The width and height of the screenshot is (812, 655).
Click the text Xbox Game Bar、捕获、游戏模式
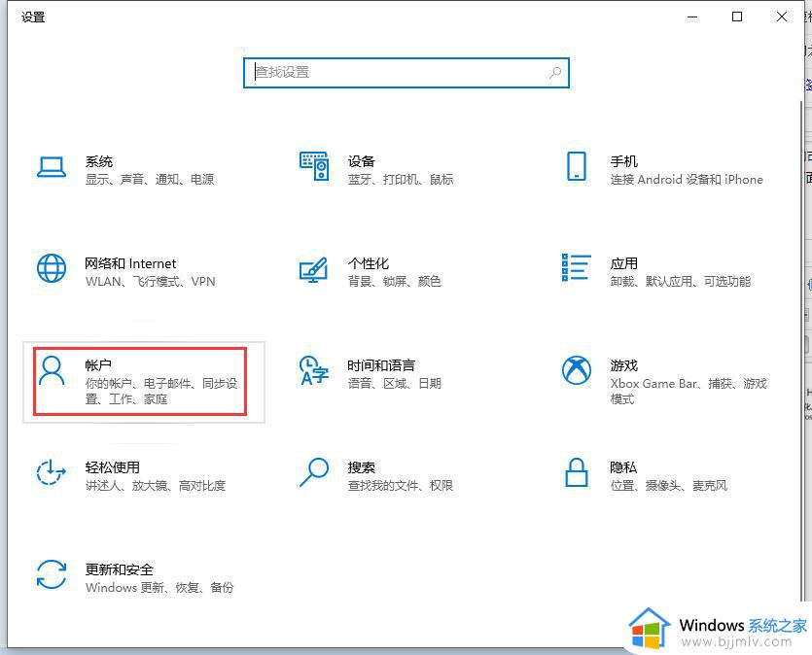pyautogui.click(x=688, y=391)
